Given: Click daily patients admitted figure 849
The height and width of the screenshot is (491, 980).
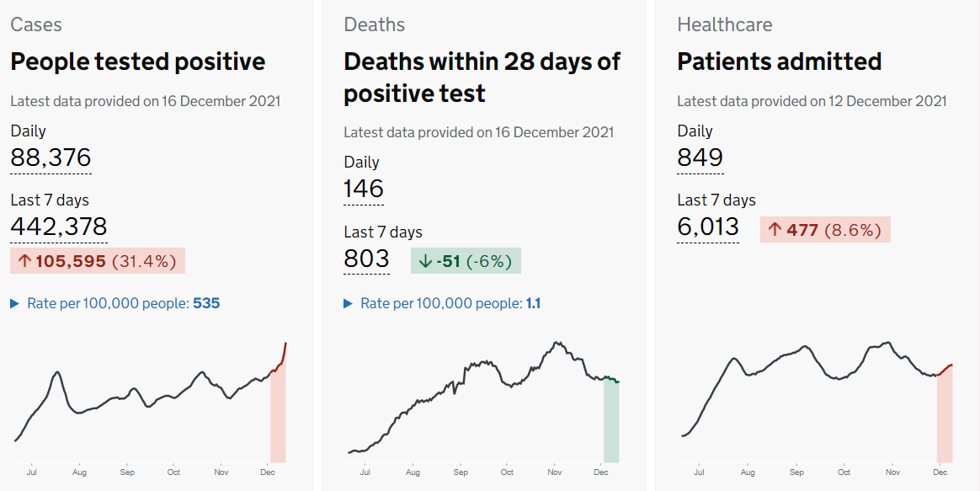Looking at the screenshot, I should click(x=700, y=157).
